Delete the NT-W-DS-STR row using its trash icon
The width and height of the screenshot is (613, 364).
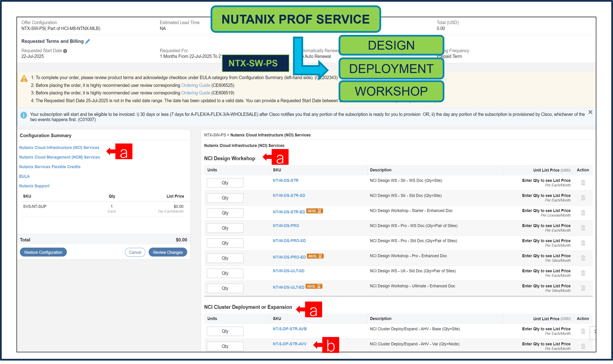(583, 183)
